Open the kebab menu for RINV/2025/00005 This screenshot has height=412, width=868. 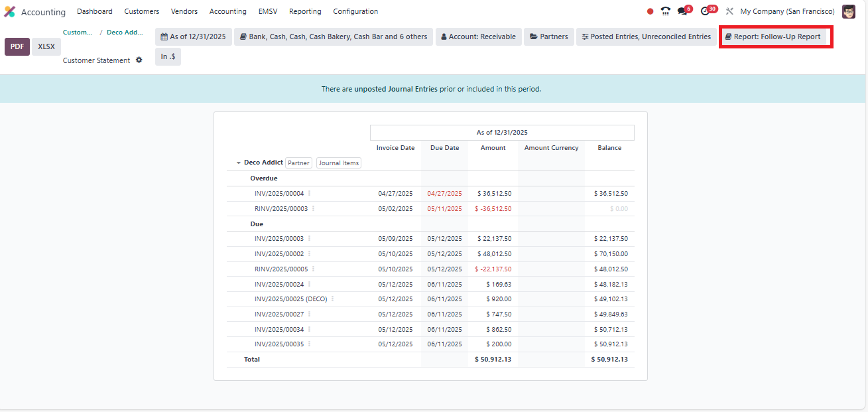click(314, 269)
